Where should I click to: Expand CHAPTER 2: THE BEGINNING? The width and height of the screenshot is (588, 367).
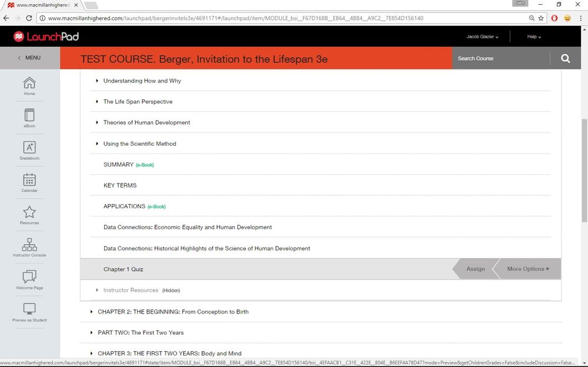(x=173, y=312)
